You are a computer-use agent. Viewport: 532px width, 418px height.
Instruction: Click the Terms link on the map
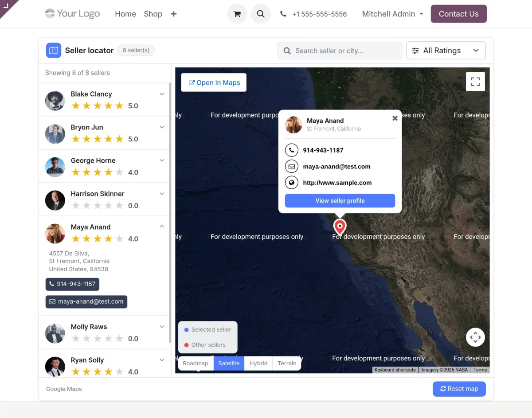click(480, 370)
